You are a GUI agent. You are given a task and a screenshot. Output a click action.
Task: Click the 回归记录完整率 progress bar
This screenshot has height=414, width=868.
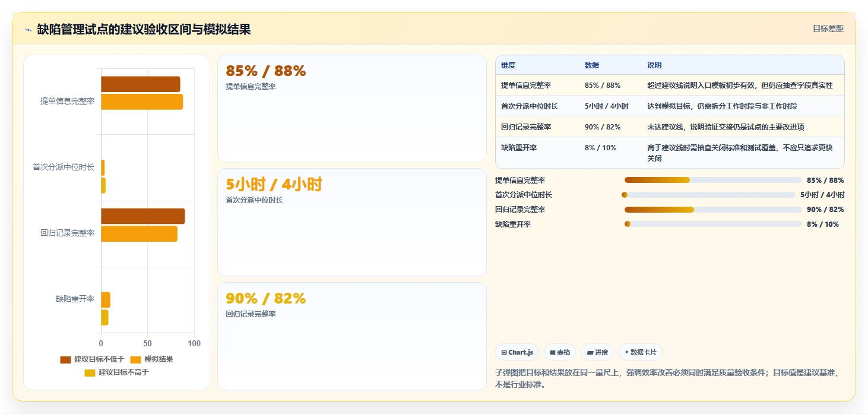coord(713,210)
